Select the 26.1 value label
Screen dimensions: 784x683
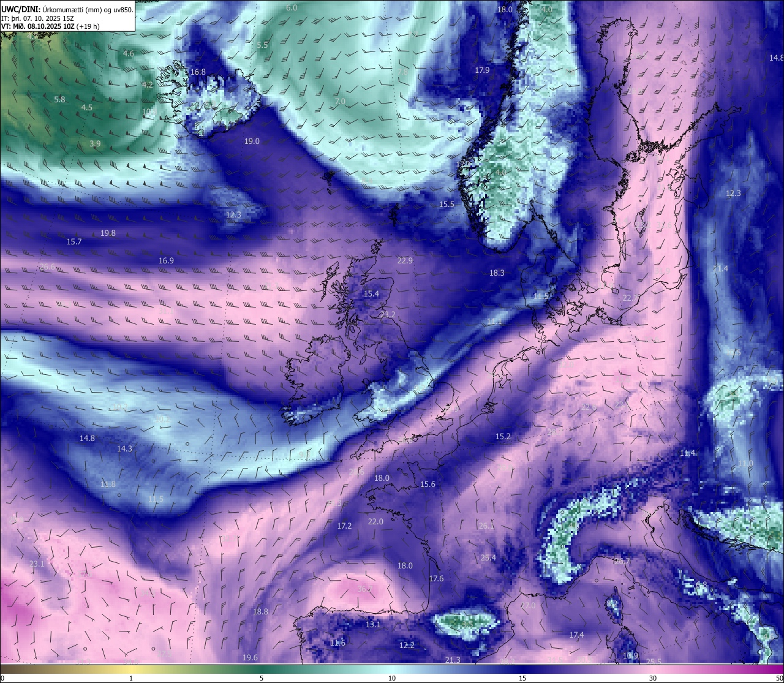click(x=486, y=526)
